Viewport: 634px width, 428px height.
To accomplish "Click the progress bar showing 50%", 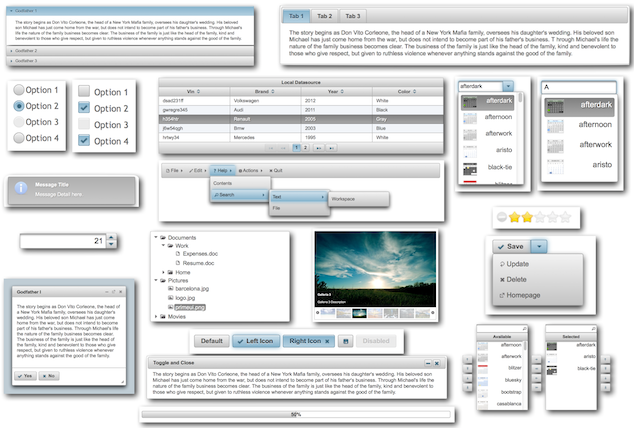I will [x=296, y=414].
